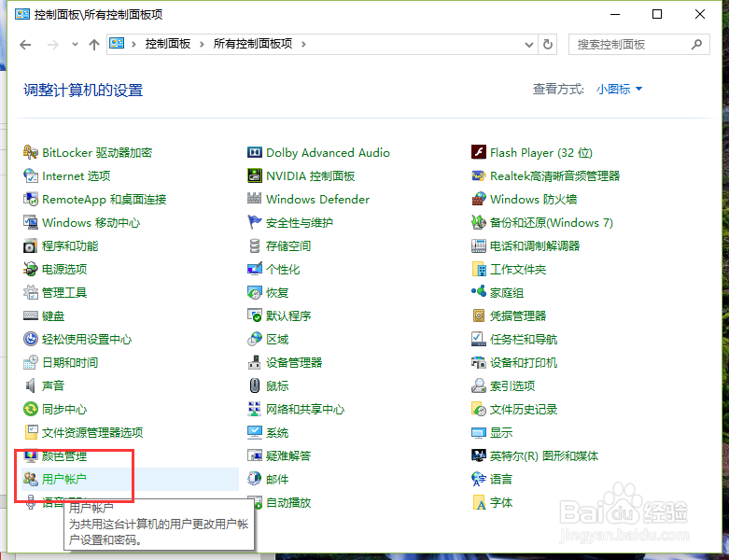
Task: Open the 存储空间 icon
Action: click(x=254, y=245)
